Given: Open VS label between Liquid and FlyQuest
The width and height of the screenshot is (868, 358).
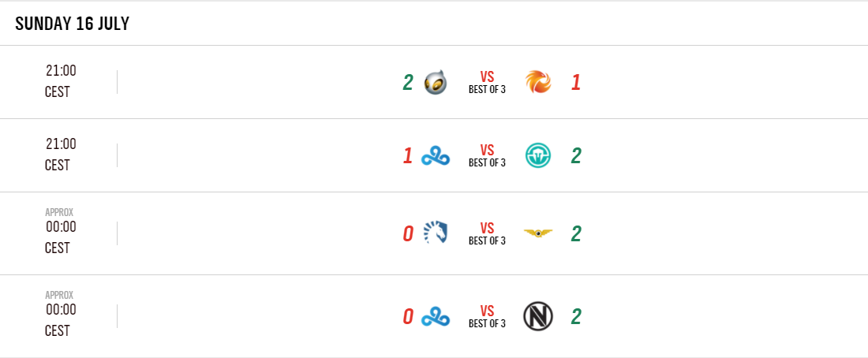Looking at the screenshot, I should [487, 229].
